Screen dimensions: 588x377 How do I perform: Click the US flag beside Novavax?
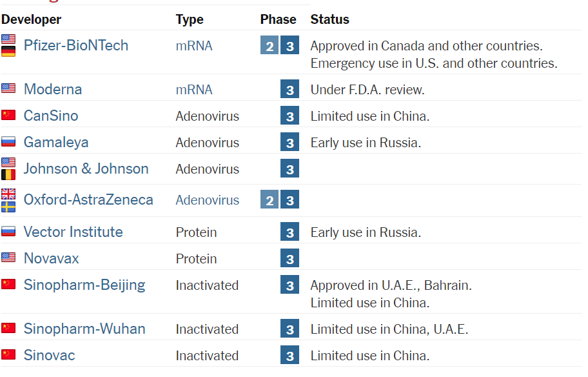(x=8, y=257)
